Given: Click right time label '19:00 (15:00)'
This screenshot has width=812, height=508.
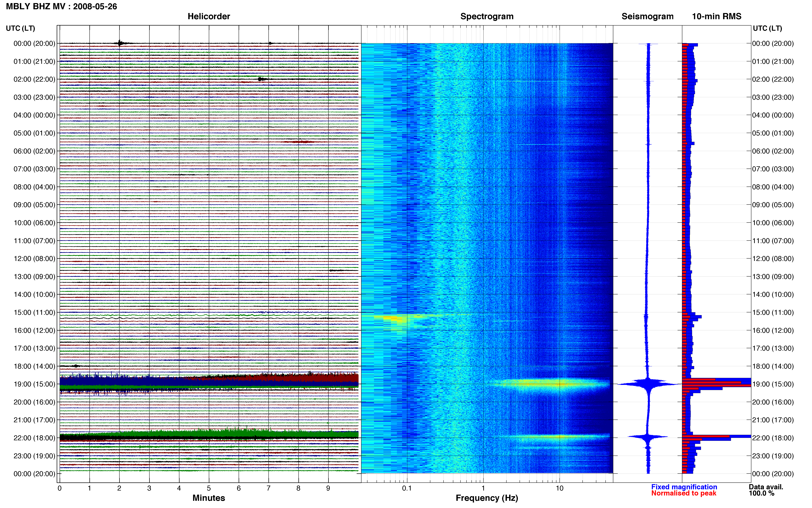Looking at the screenshot, I should [x=773, y=384].
